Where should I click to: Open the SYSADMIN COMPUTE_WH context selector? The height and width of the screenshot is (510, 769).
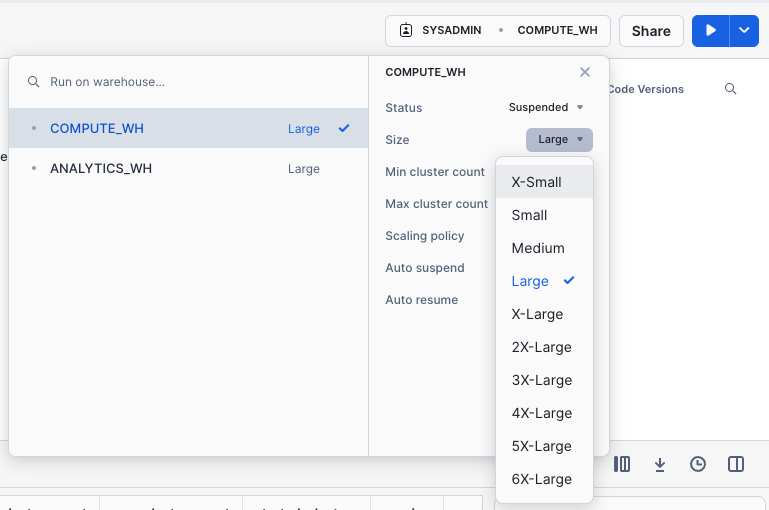point(498,31)
